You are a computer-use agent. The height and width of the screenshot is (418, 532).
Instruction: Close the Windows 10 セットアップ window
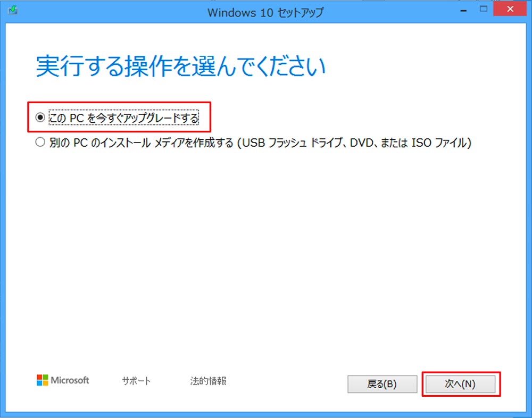pos(510,9)
